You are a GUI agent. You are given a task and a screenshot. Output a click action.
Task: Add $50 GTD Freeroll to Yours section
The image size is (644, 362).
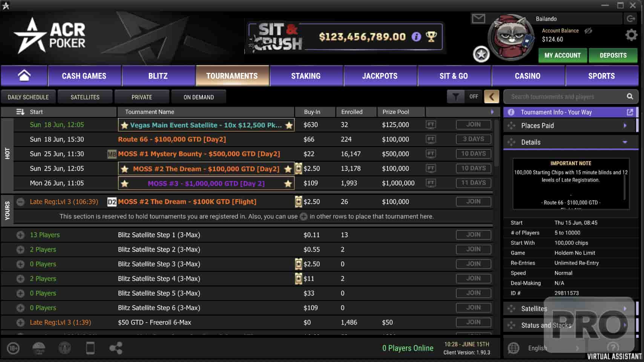point(20,322)
